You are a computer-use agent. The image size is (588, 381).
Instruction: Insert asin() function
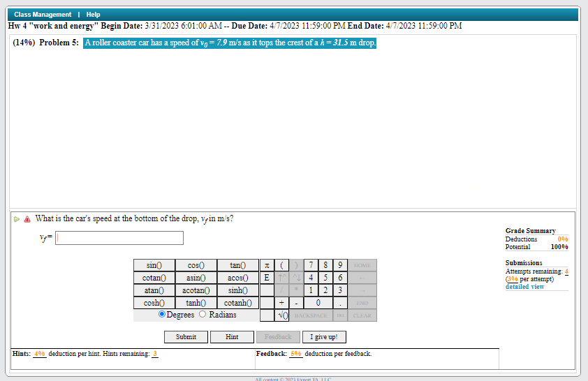196,278
